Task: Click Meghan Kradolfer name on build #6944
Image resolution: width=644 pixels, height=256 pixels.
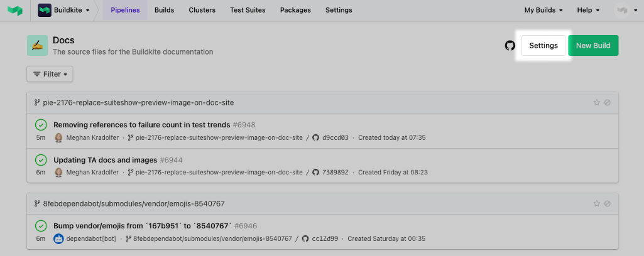Action: pyautogui.click(x=92, y=173)
